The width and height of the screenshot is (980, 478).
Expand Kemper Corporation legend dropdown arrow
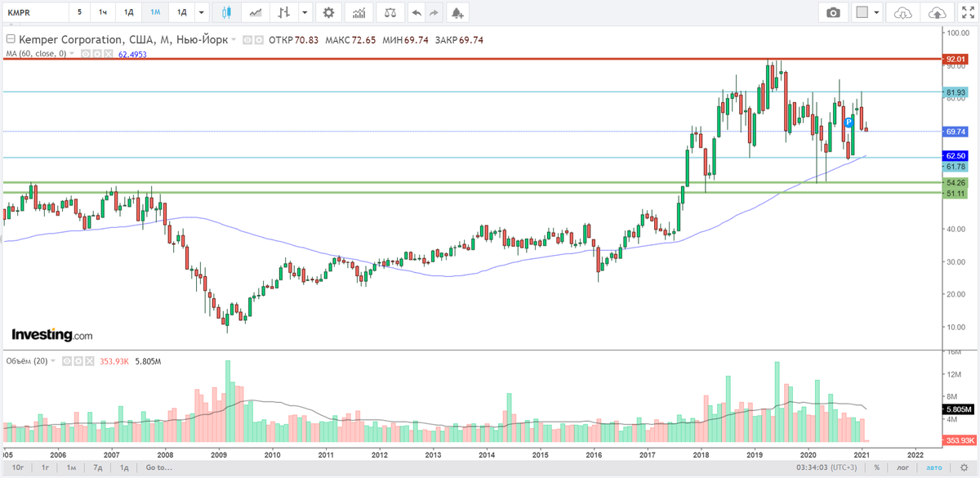coord(235,39)
